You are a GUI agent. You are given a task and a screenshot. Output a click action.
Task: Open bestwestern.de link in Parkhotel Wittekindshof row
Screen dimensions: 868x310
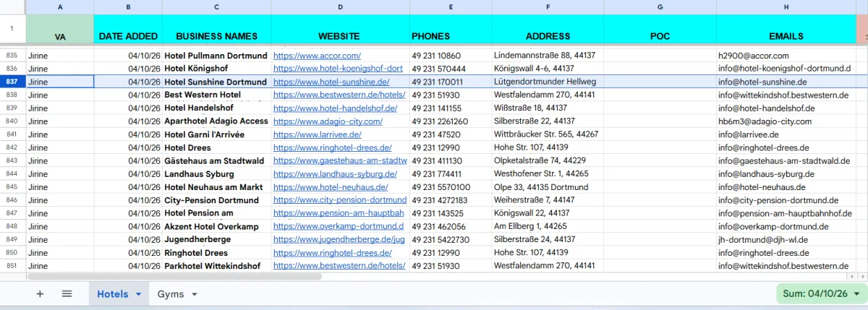pos(339,266)
